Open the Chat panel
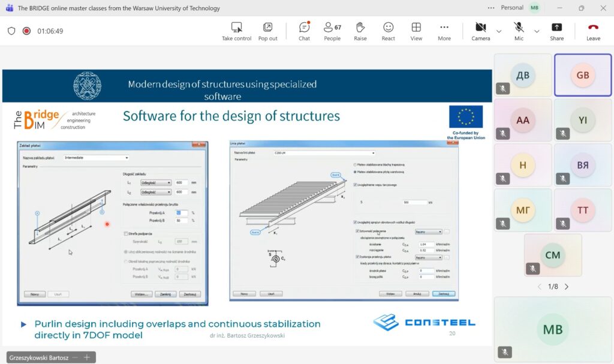The height and width of the screenshot is (364, 614). pos(304,31)
